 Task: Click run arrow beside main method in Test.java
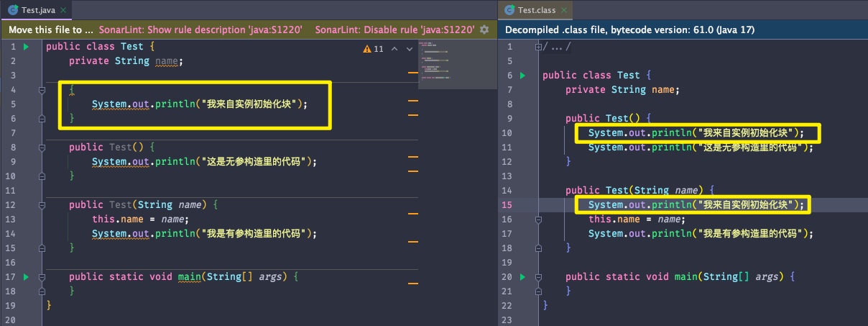(26, 277)
